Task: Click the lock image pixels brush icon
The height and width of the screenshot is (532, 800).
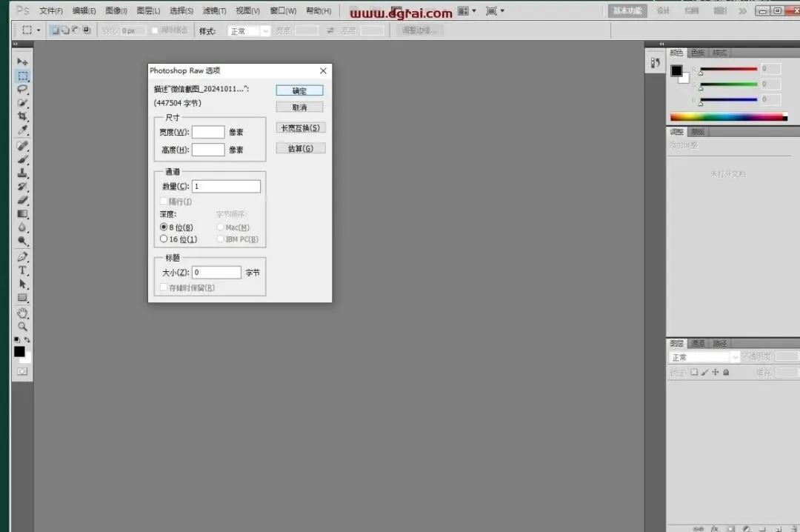Action: pyautogui.click(x=704, y=372)
